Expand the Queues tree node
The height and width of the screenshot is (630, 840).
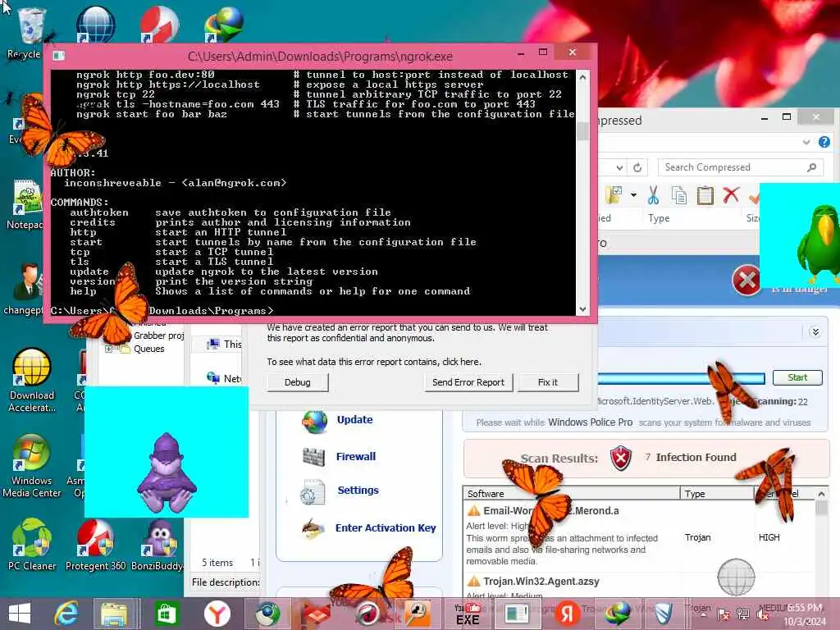click(108, 349)
